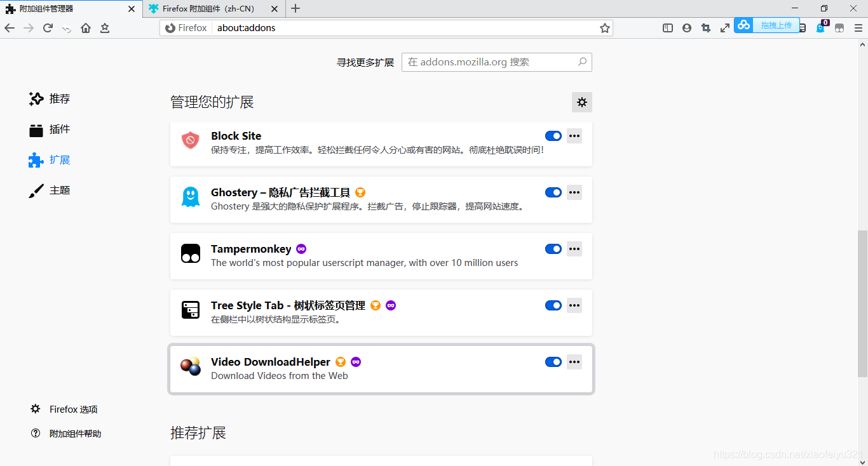Open the Video DownloadHelper title
The image size is (868, 466).
click(271, 362)
